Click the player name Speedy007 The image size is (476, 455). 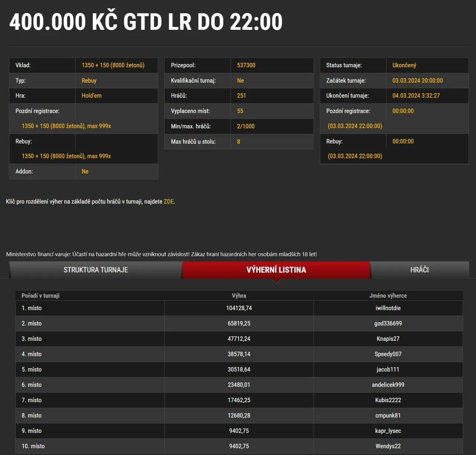click(388, 354)
